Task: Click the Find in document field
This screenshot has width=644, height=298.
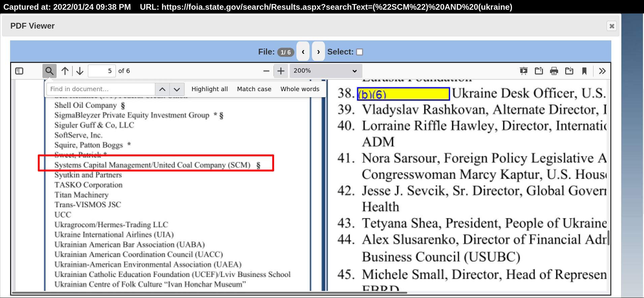Action: [x=101, y=89]
